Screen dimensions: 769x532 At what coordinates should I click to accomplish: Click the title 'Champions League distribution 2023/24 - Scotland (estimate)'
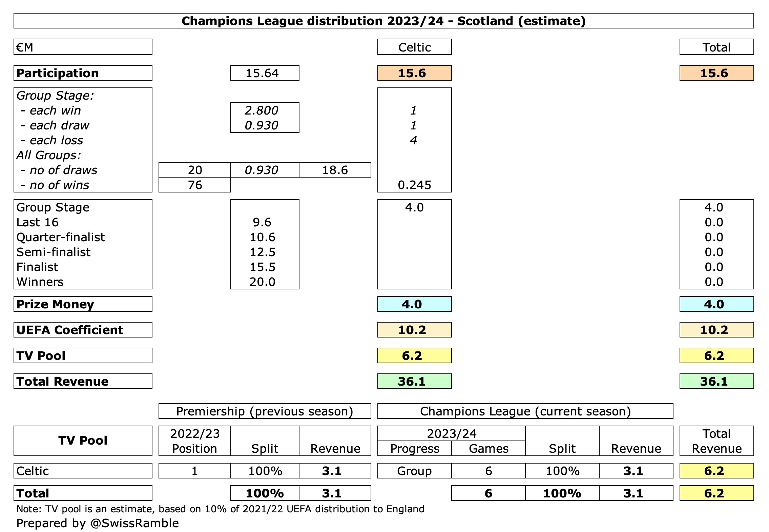click(383, 21)
